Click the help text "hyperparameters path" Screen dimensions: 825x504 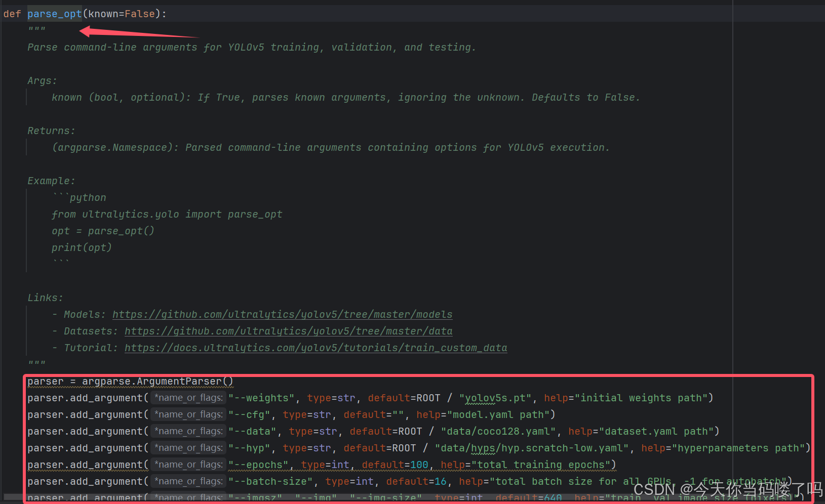(x=738, y=448)
